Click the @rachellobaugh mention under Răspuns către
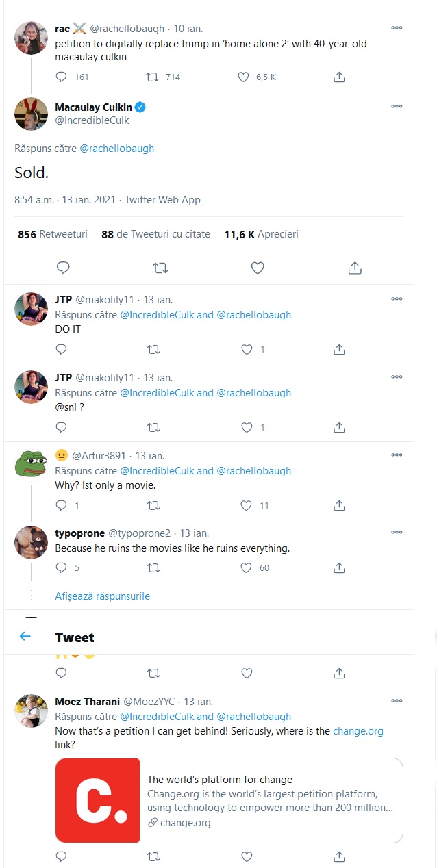The height and width of the screenshot is (868, 437). [117, 149]
